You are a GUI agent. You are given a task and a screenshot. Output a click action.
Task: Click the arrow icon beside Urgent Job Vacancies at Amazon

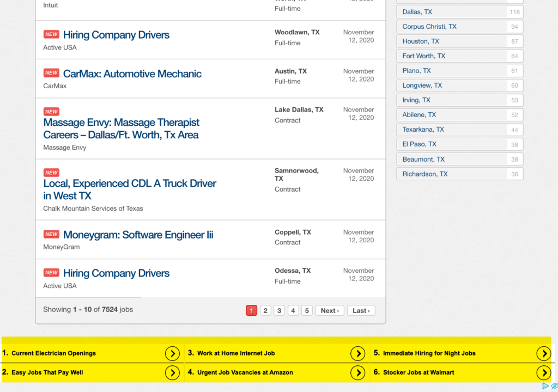pyautogui.click(x=357, y=372)
